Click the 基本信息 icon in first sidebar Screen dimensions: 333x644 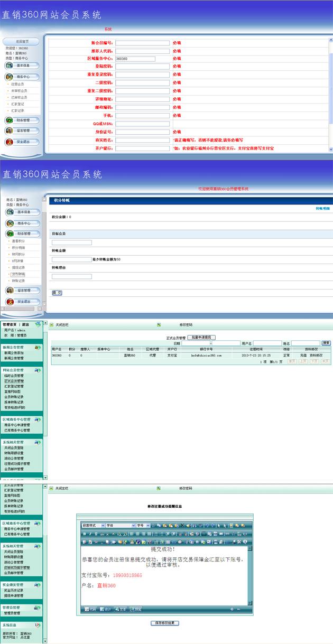coord(10,66)
